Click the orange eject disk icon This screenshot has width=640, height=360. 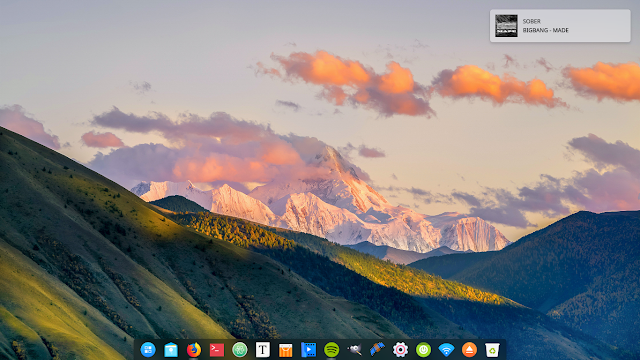[469, 350]
